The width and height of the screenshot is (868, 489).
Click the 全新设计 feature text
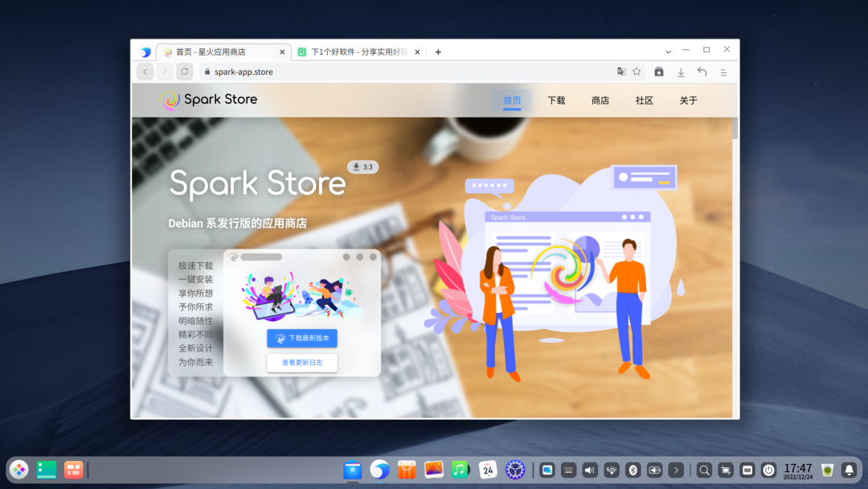point(195,348)
